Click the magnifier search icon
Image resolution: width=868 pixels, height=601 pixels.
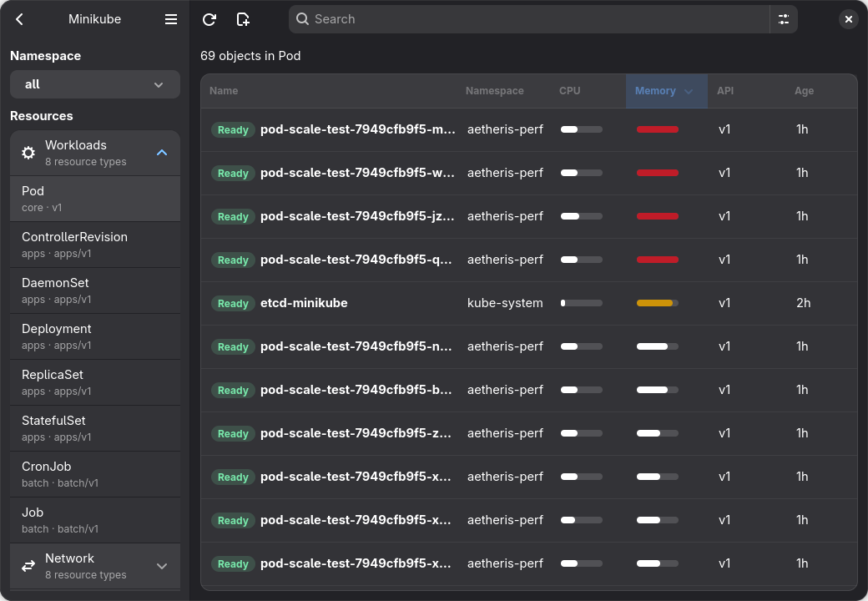coord(302,19)
